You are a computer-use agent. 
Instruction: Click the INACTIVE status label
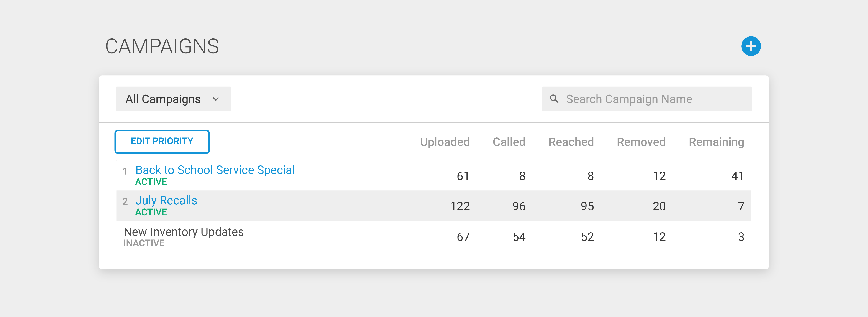click(x=144, y=243)
